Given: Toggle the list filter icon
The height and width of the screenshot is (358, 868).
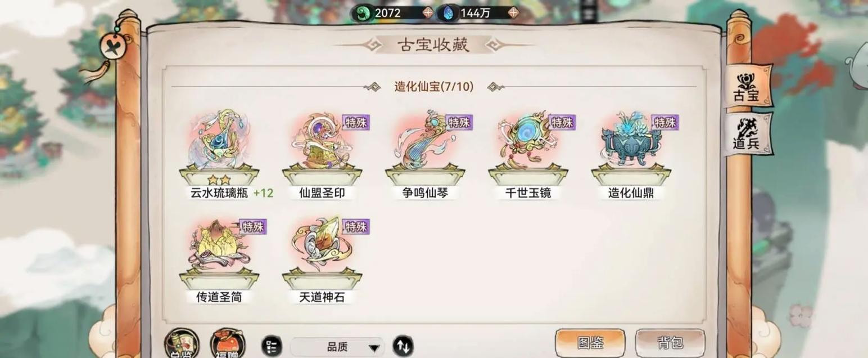Looking at the screenshot, I should [x=272, y=346].
